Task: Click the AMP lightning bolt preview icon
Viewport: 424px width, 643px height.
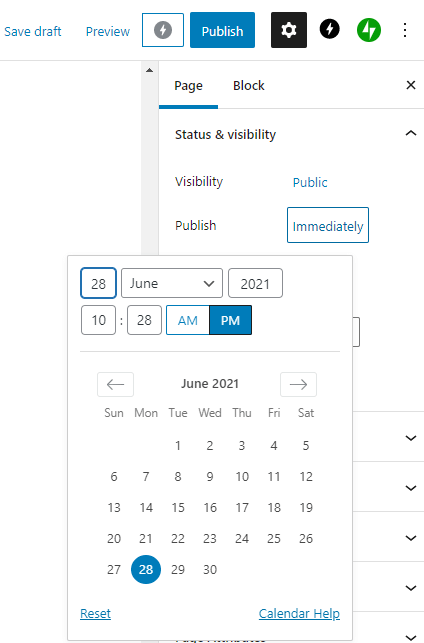Action: pyautogui.click(x=163, y=30)
